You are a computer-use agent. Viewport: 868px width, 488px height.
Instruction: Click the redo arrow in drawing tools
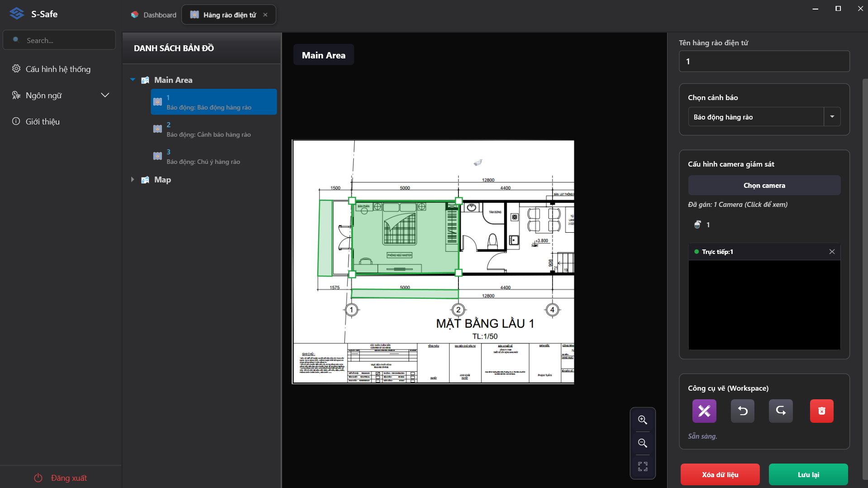click(781, 411)
